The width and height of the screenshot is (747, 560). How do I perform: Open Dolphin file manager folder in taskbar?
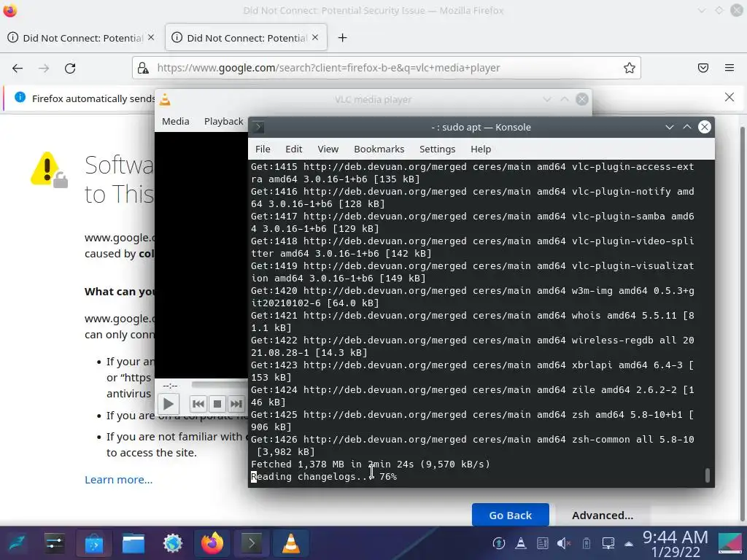133,543
